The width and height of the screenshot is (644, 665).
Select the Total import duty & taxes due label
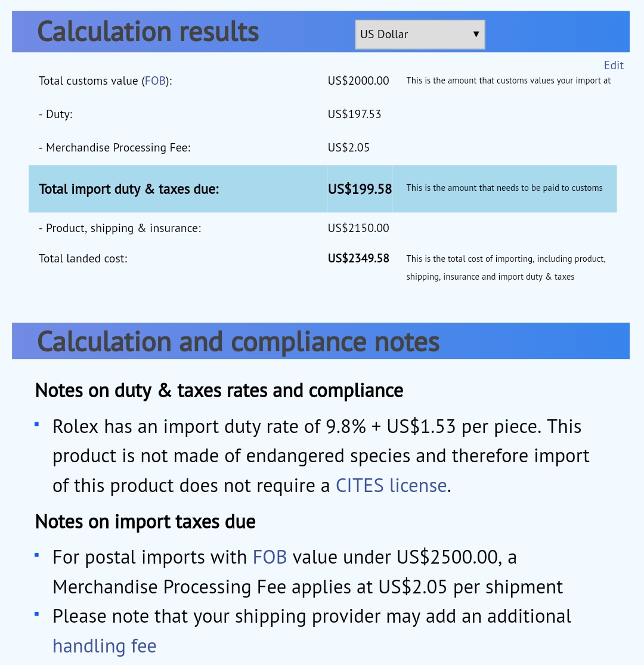(x=129, y=190)
